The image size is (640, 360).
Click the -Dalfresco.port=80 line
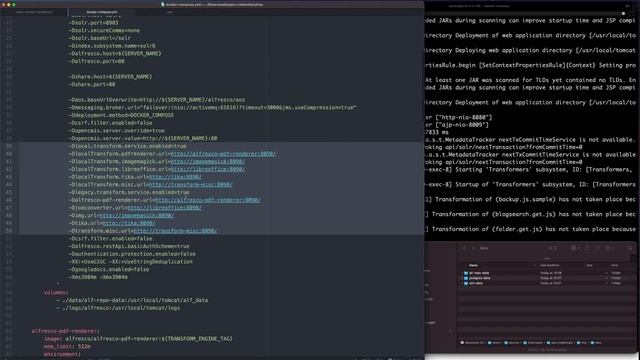click(x=96, y=61)
